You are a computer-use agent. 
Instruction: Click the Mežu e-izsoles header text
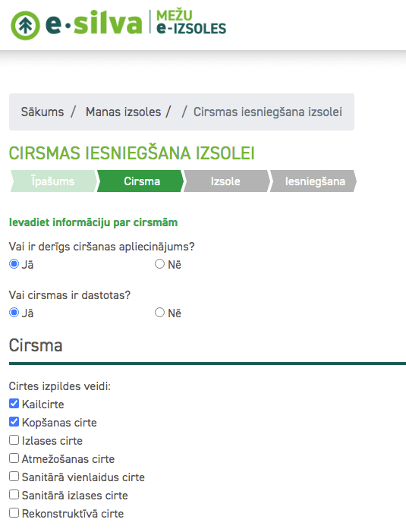point(191,23)
